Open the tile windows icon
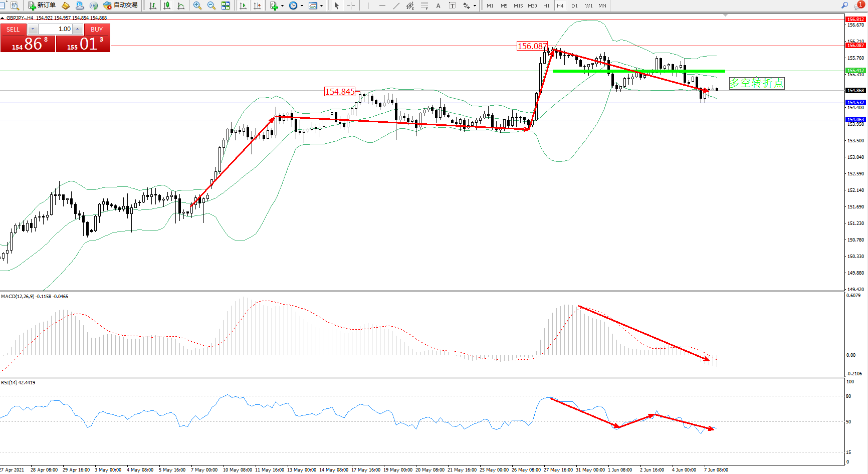The image size is (868, 474). (226, 6)
